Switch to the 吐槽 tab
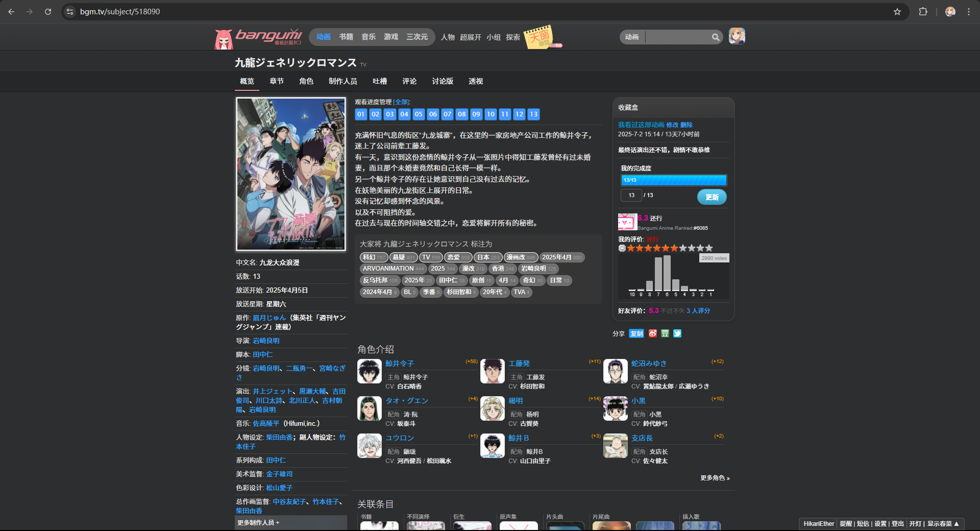 (x=380, y=81)
